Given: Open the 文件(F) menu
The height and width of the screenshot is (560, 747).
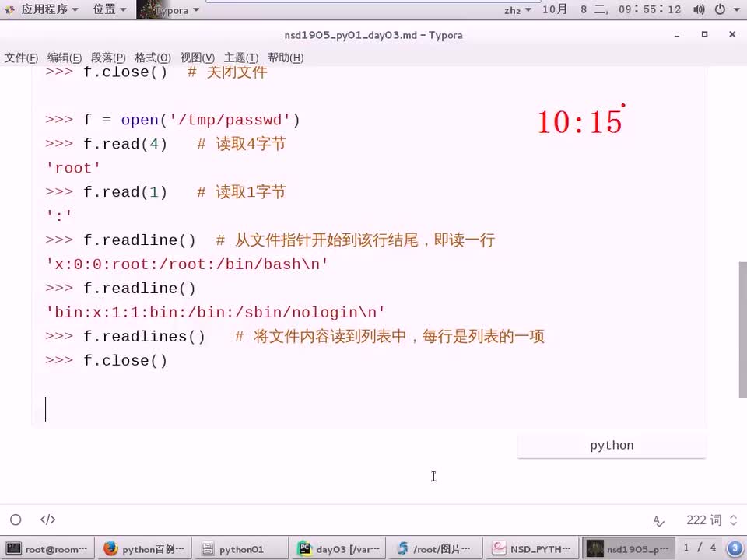Looking at the screenshot, I should [x=21, y=58].
